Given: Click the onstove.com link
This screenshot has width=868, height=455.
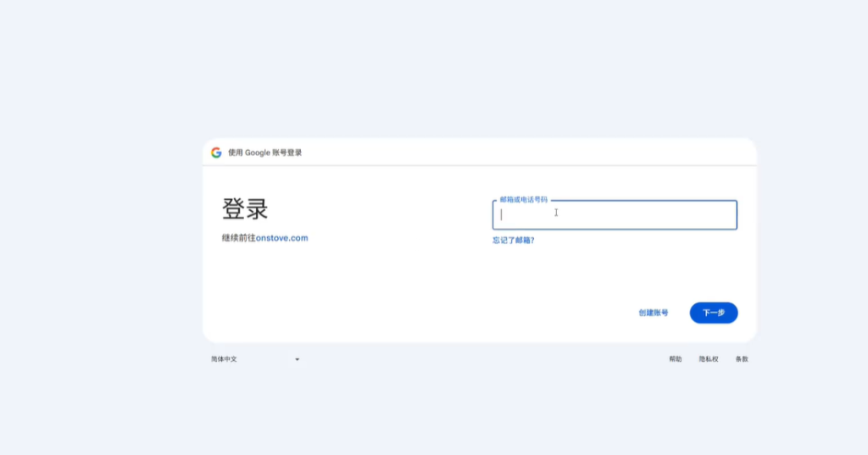Looking at the screenshot, I should coord(282,238).
